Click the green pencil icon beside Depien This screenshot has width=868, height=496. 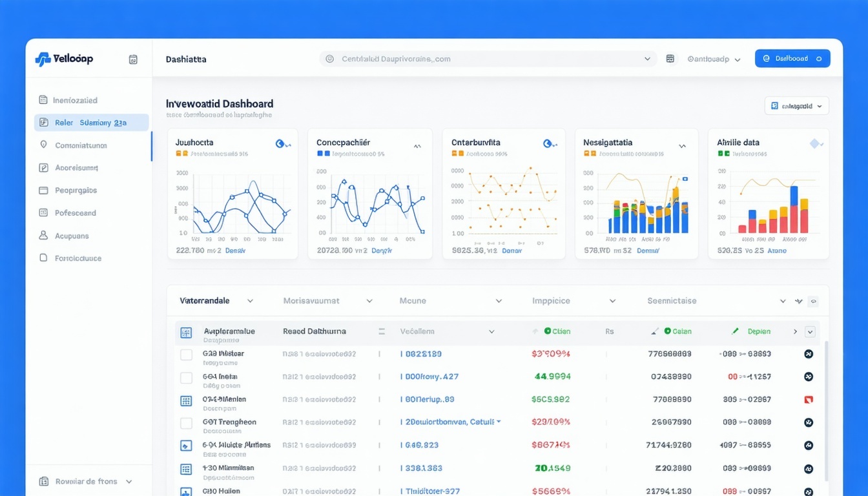click(735, 331)
